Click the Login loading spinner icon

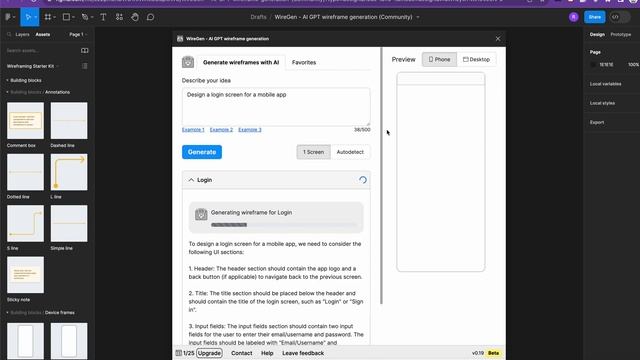tap(362, 180)
